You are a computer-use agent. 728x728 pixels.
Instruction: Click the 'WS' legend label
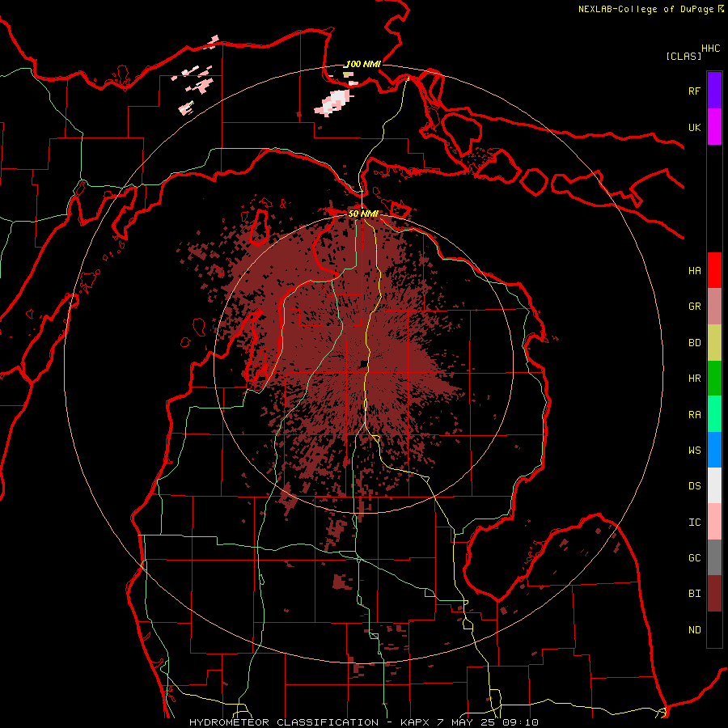point(694,451)
